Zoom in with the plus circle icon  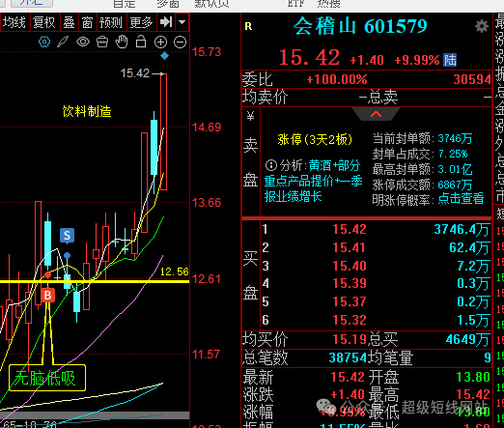click(160, 42)
